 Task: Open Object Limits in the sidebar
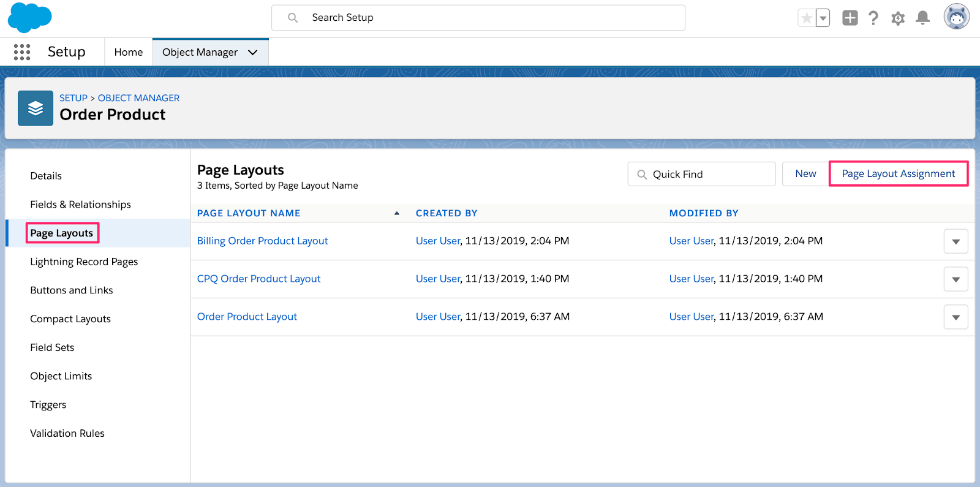61,376
